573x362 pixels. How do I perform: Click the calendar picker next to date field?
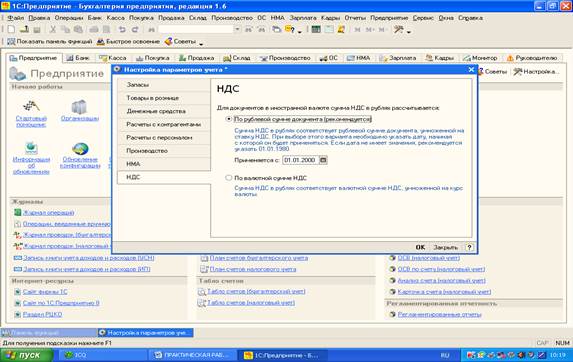[x=323, y=160]
